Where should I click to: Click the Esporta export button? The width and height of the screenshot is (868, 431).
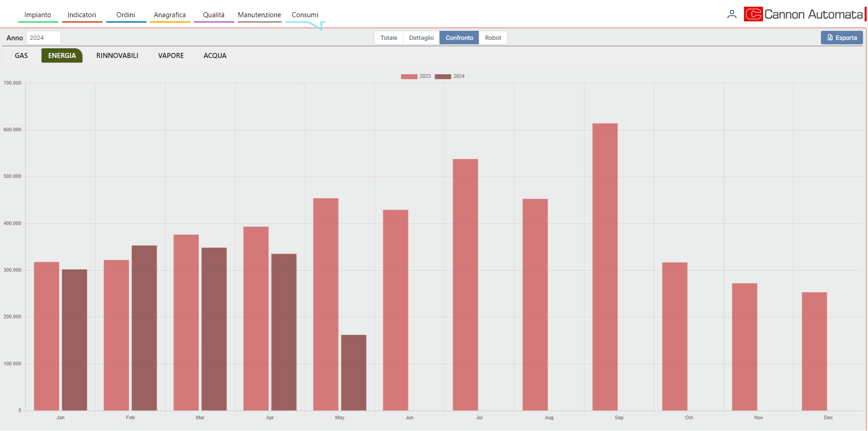pyautogui.click(x=841, y=38)
